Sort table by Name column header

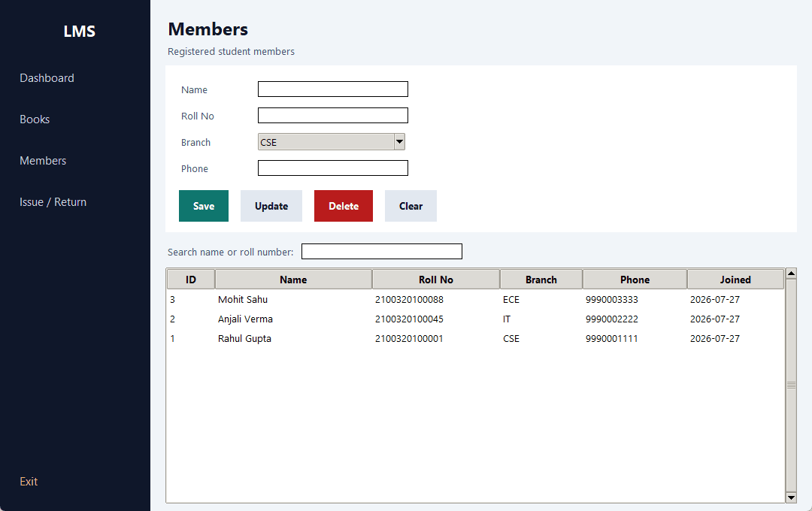coord(294,280)
